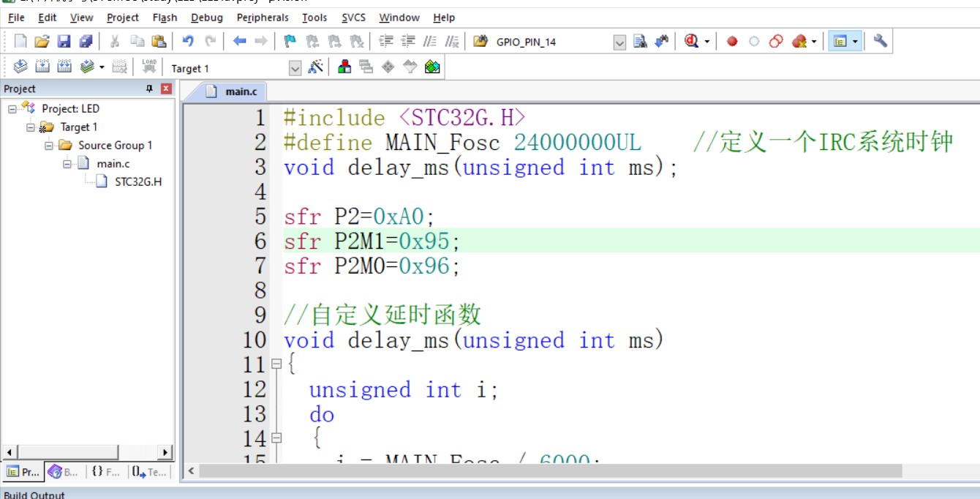Download code to flash with LOAD

149,67
